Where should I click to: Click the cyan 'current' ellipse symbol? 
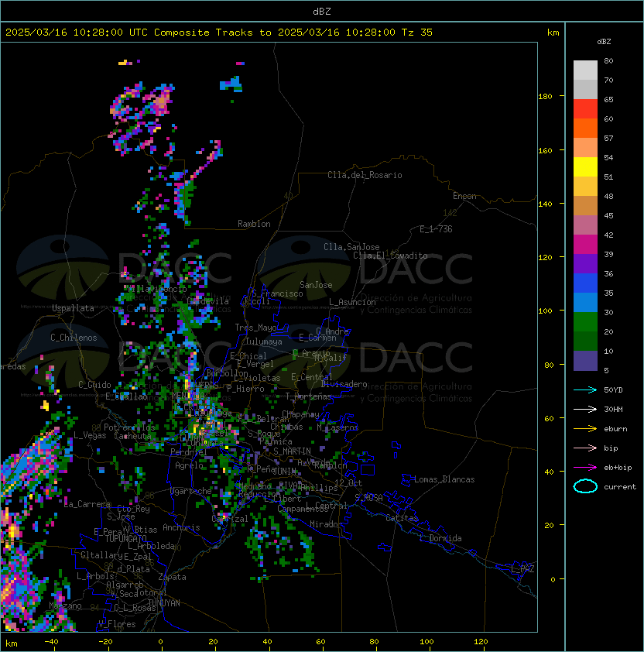tap(585, 486)
